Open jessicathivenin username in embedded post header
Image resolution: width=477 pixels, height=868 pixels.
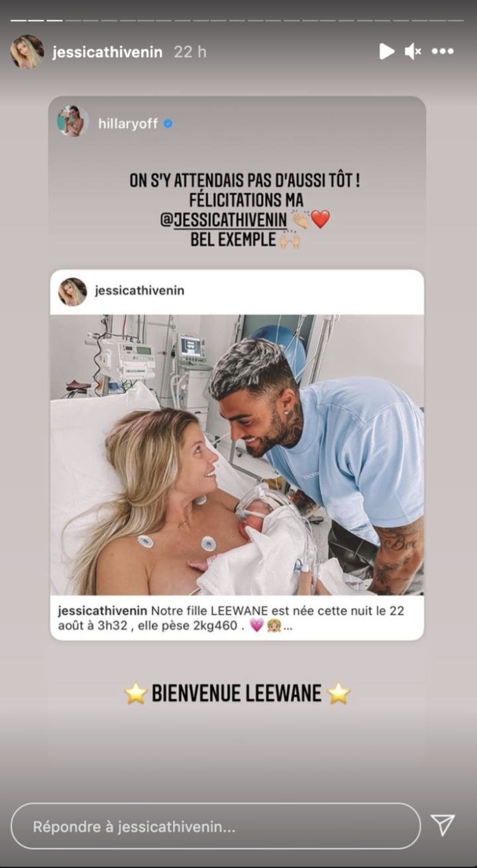point(139,290)
